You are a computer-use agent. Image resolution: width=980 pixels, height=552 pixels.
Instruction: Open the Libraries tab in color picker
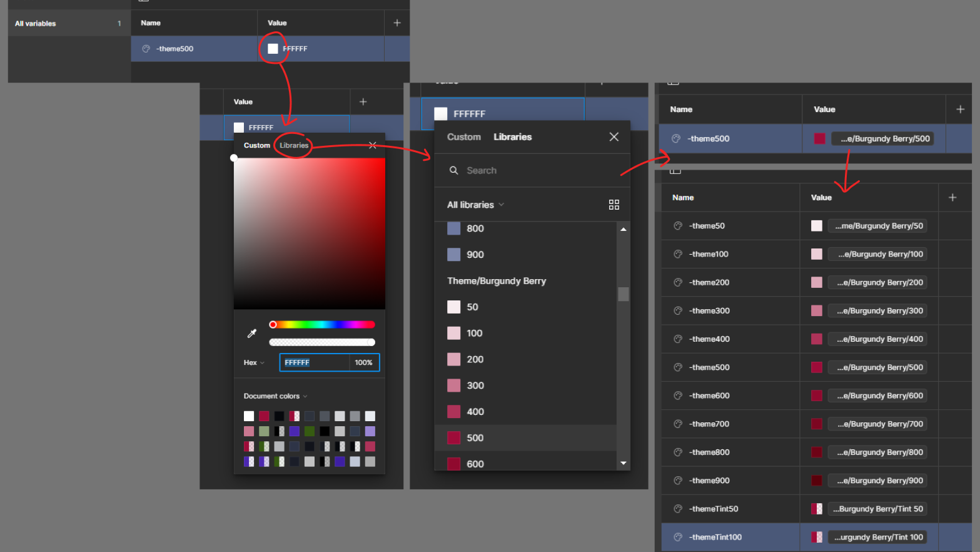coord(294,145)
